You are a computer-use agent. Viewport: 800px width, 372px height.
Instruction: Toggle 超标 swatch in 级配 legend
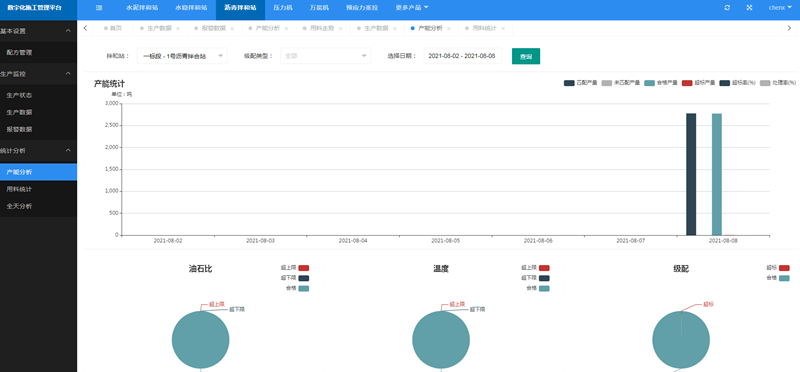pos(784,268)
